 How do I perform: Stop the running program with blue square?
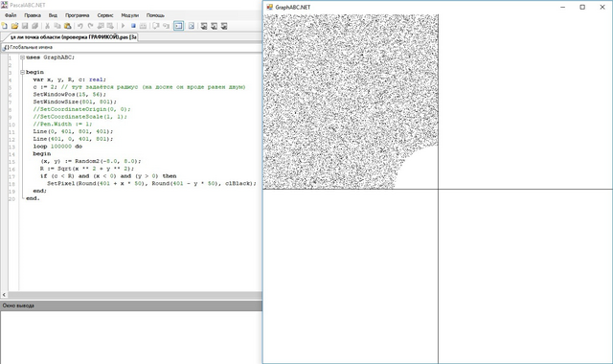(133, 26)
